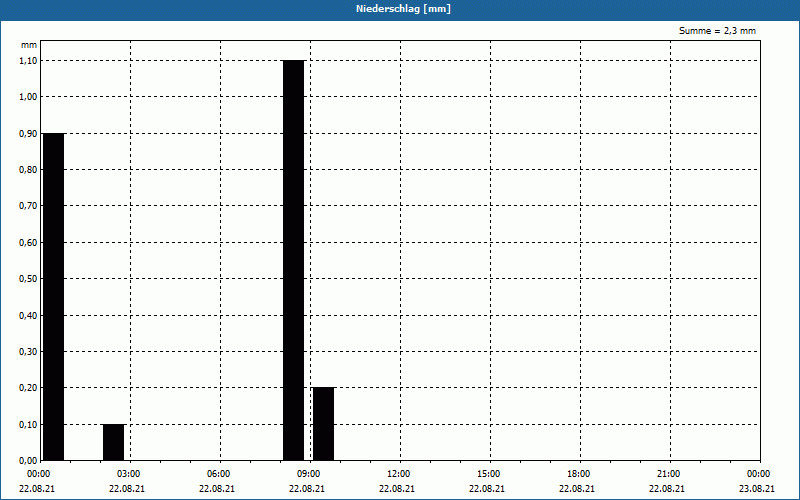Click the 0,20 mm bar after 09:00
The image size is (800, 500).
[x=323, y=424]
